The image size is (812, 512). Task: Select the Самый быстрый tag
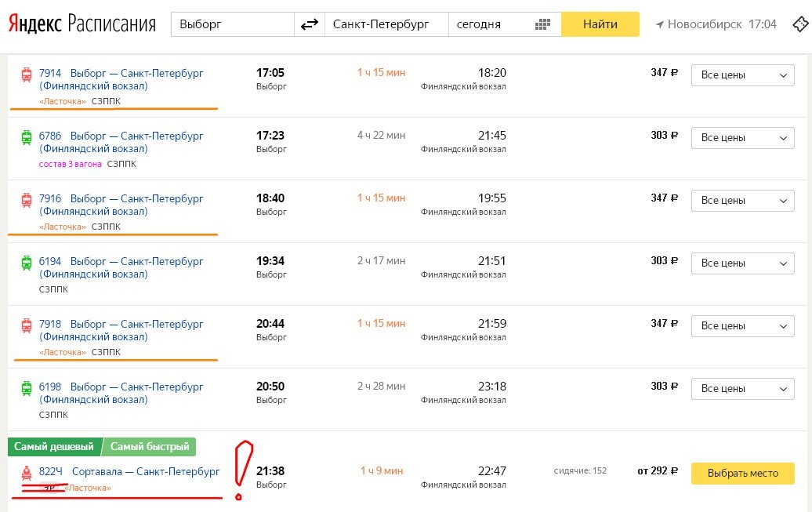[149, 447]
